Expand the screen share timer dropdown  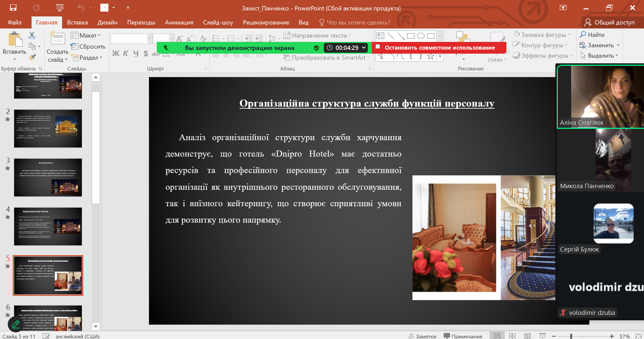364,48
